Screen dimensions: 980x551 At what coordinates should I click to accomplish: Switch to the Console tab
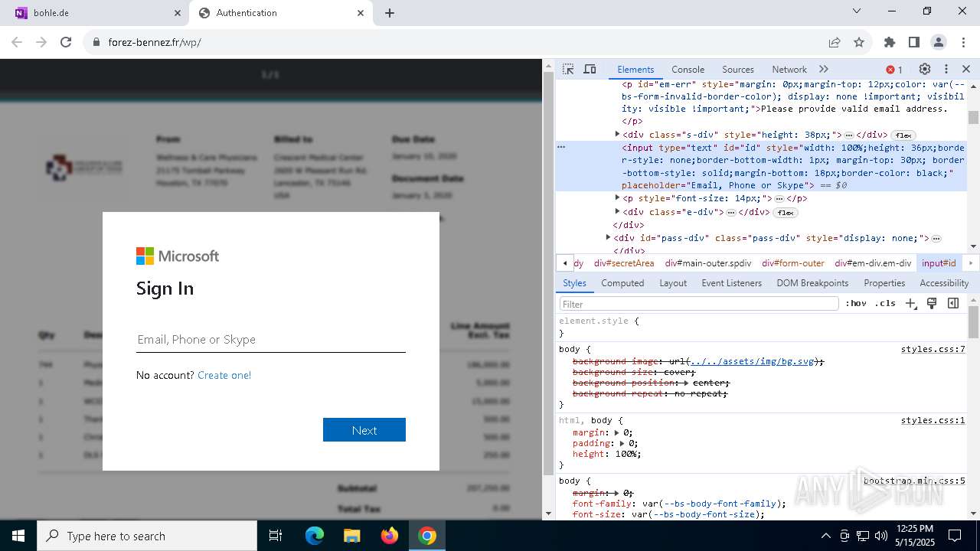(x=688, y=69)
